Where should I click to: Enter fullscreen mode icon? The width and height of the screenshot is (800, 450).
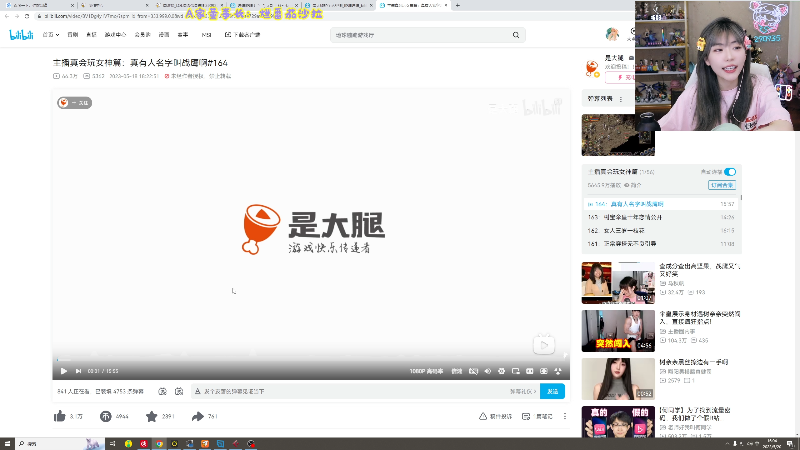coord(558,371)
